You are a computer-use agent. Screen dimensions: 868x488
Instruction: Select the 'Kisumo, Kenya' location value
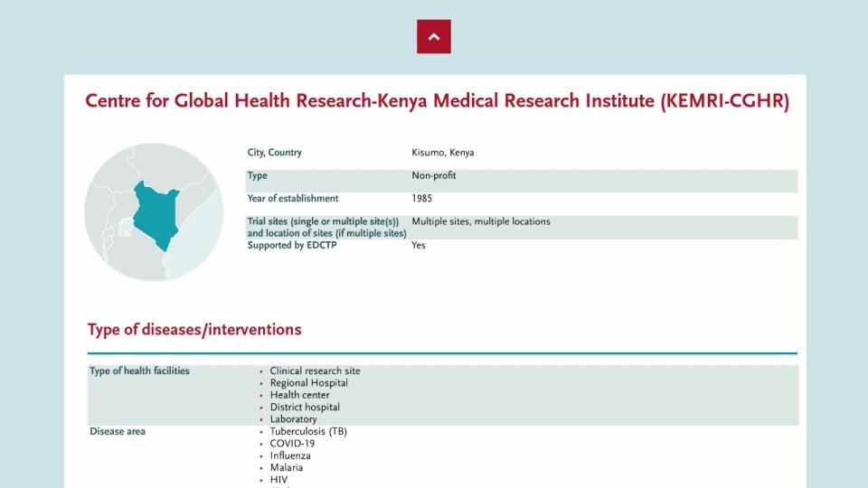(x=442, y=153)
